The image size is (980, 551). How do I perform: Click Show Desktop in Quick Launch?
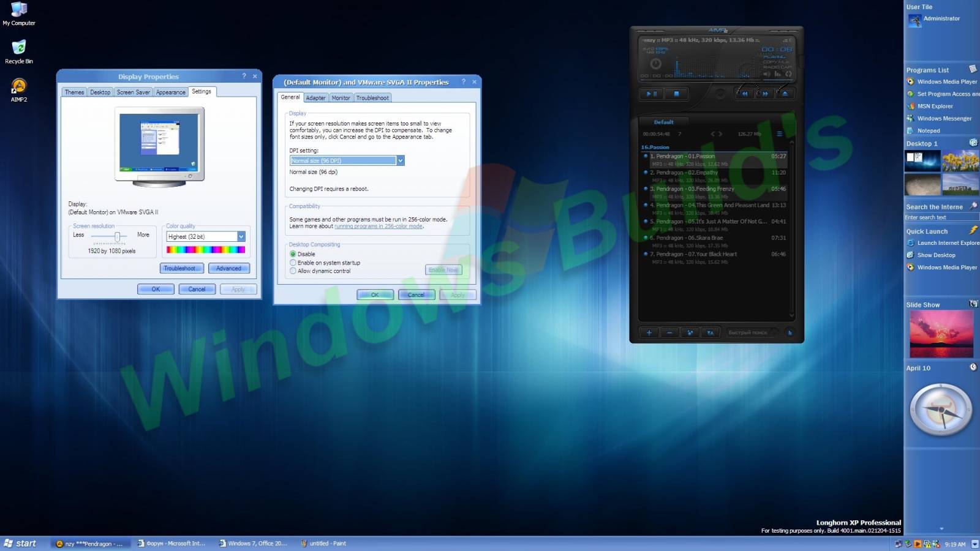[931, 255]
